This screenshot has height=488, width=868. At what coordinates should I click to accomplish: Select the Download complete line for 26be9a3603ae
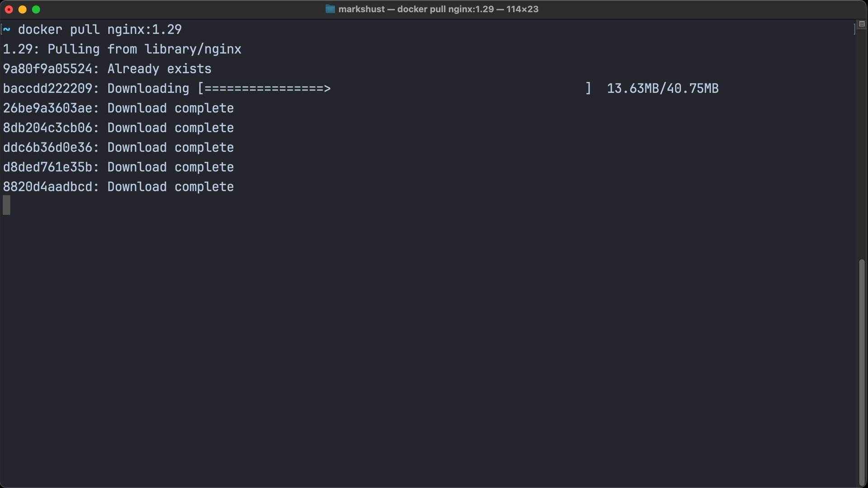118,108
